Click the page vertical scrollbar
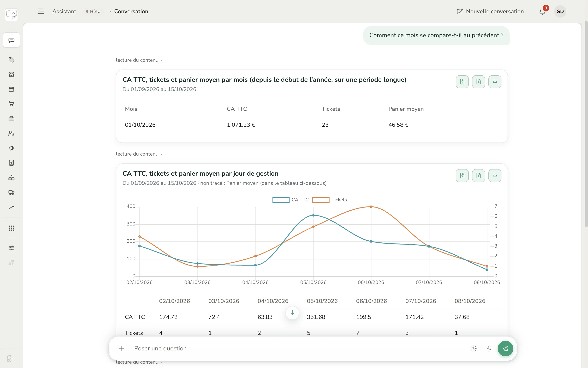588x368 pixels. [586, 124]
